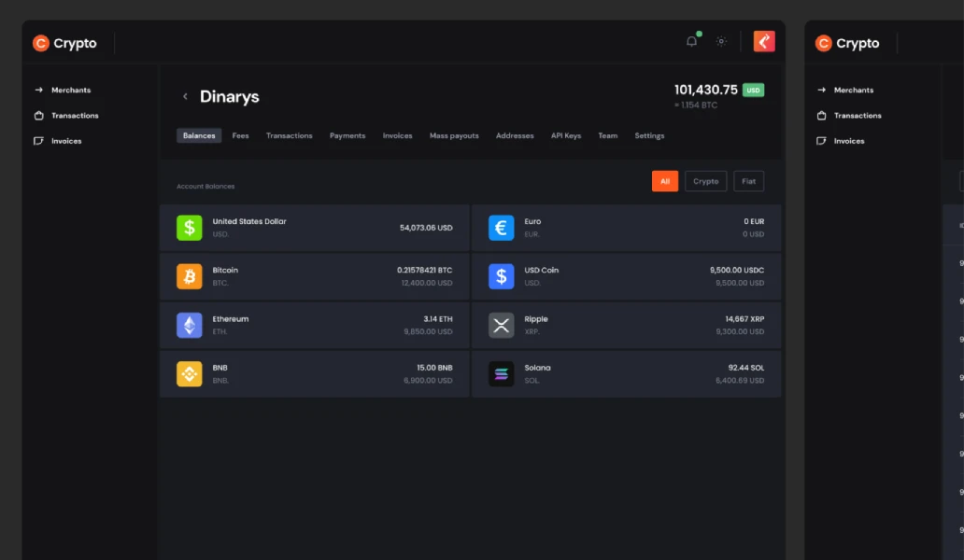Open the USD badge next to total balance
Image resolution: width=964 pixels, height=560 pixels.
pos(754,89)
